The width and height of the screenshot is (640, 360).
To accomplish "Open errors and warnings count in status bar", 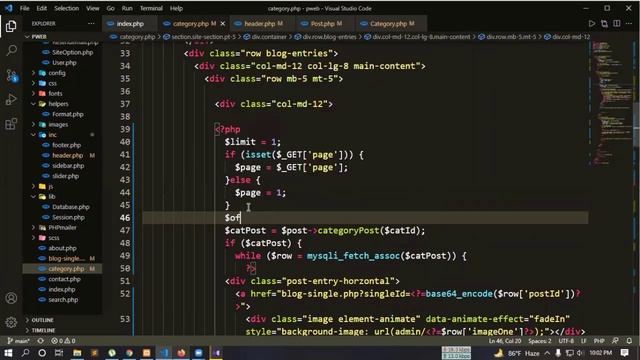I will click(x=63, y=341).
